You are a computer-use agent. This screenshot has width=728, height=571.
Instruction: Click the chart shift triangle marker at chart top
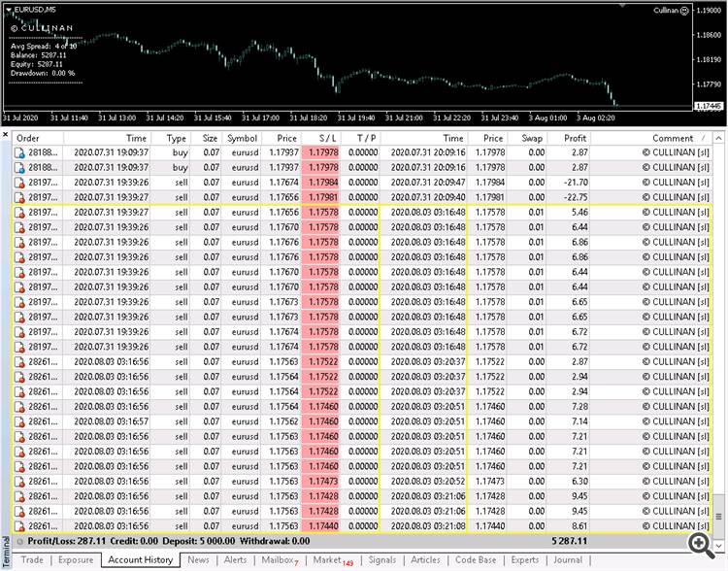(x=622, y=5)
